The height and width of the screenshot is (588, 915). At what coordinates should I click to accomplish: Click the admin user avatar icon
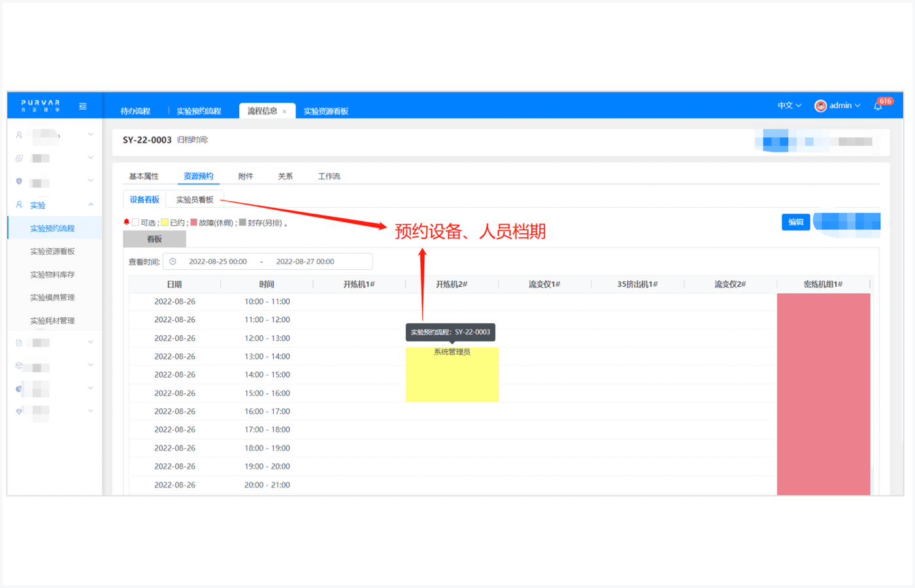[x=820, y=106]
